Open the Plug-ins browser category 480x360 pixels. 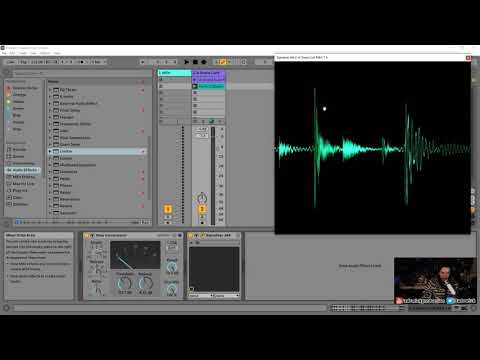20,191
